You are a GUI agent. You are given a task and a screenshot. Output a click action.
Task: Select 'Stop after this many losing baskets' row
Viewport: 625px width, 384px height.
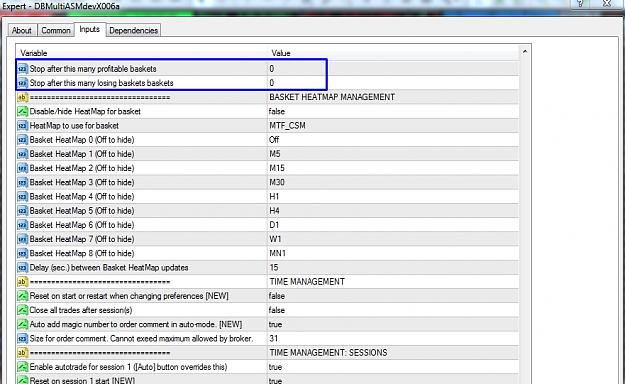tap(268, 83)
